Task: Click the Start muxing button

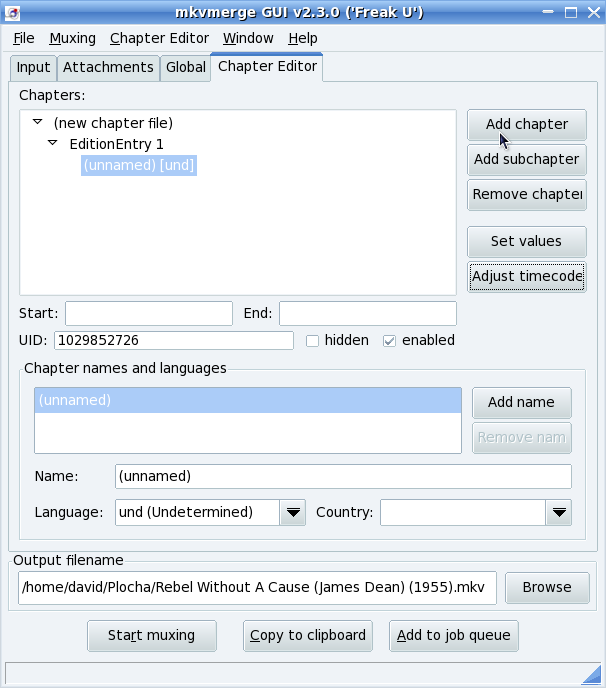Action: (152, 636)
